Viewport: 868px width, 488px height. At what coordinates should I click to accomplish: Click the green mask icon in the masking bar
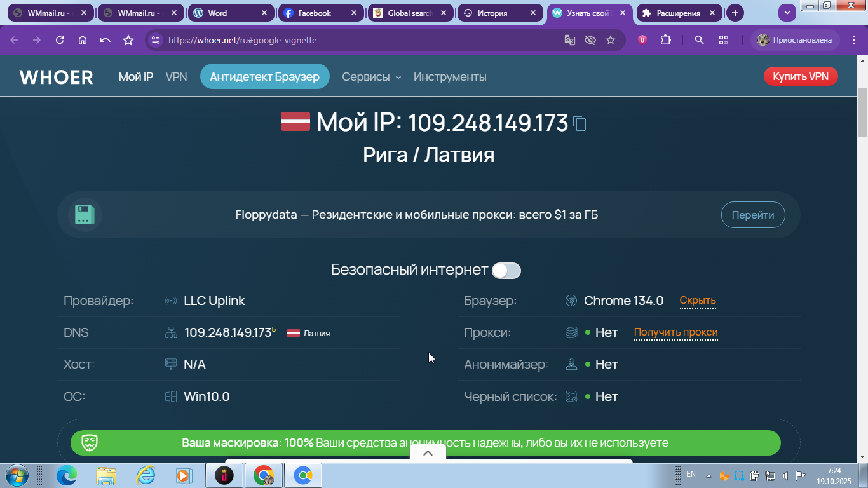click(90, 443)
